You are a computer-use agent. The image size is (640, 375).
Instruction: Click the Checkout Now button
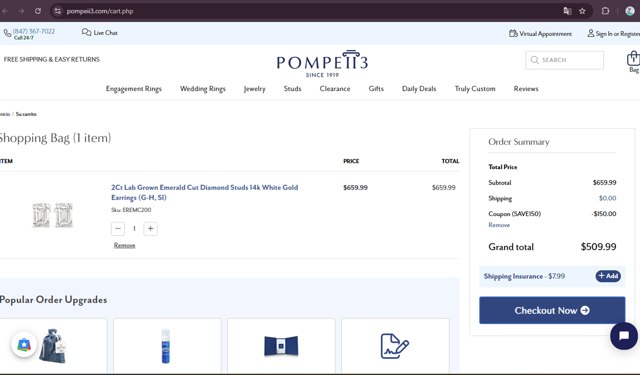point(552,311)
